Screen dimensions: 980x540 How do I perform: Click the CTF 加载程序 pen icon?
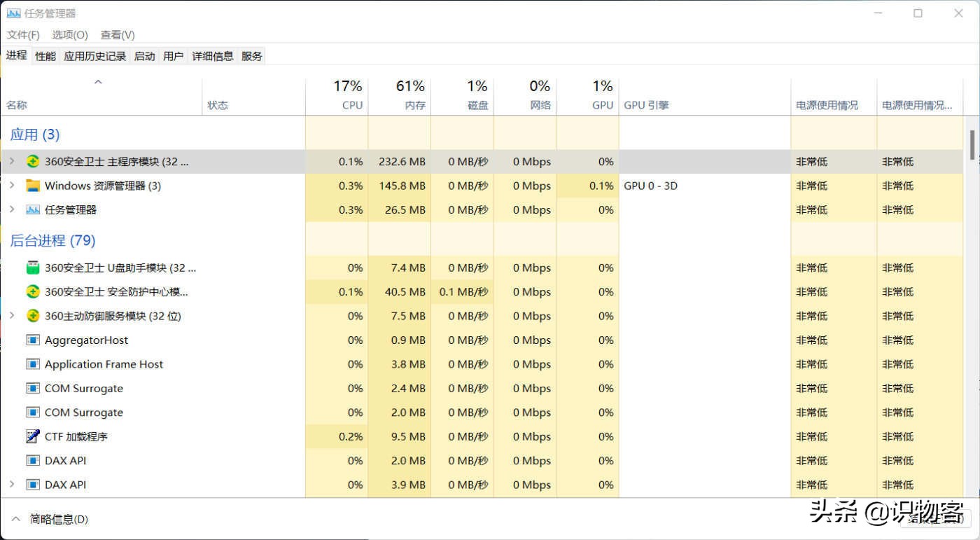[32, 436]
